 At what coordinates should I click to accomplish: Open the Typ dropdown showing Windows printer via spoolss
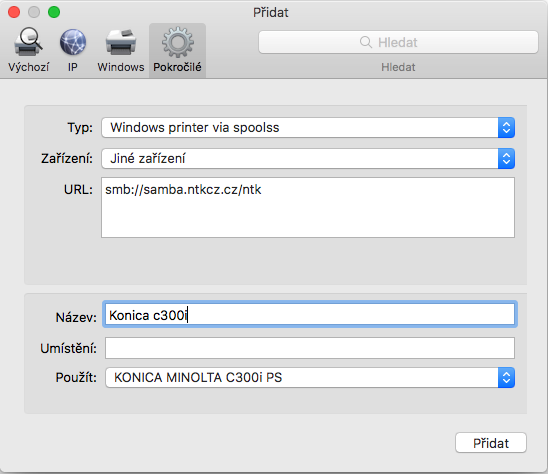308,128
